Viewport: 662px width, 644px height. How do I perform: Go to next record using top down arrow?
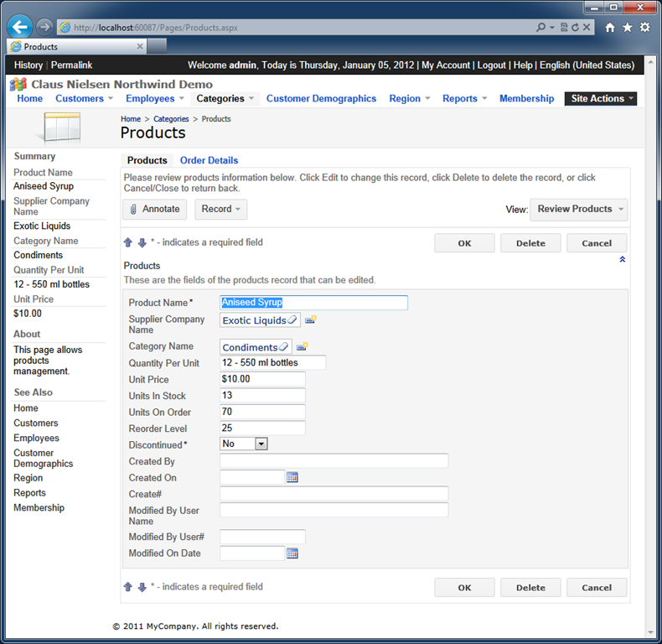[142, 243]
